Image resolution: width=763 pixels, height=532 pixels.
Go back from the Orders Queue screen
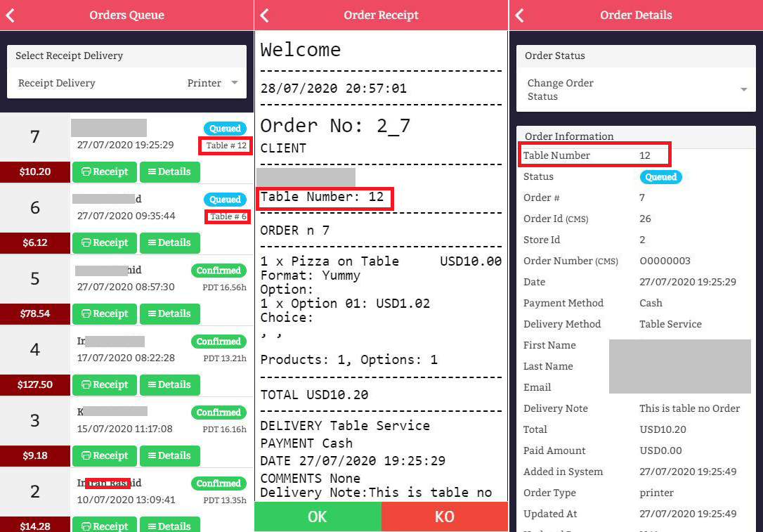point(11,15)
